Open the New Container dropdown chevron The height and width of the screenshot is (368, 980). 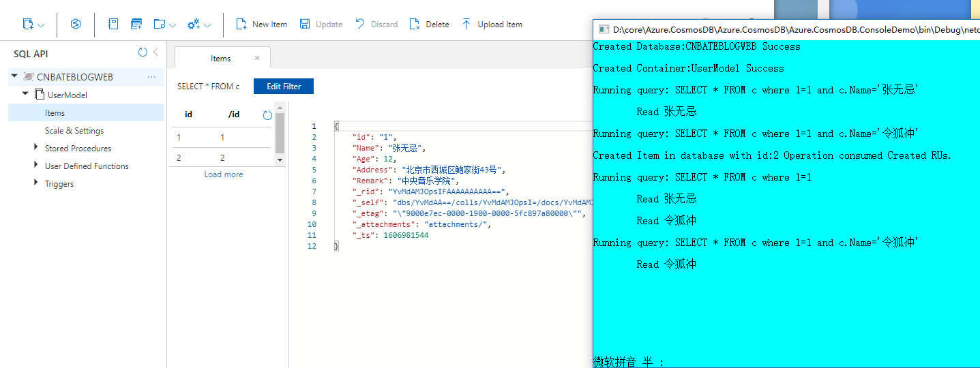[41, 25]
